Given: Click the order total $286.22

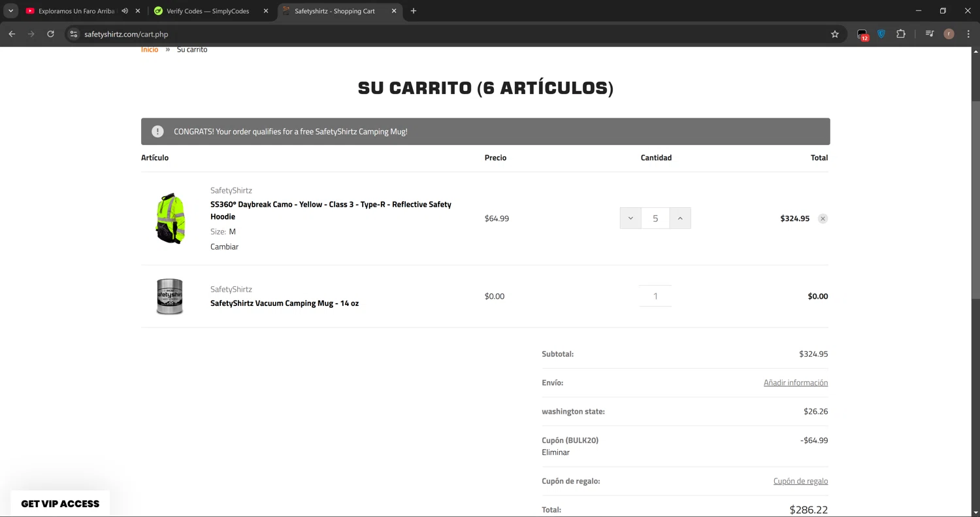Looking at the screenshot, I should (x=809, y=510).
